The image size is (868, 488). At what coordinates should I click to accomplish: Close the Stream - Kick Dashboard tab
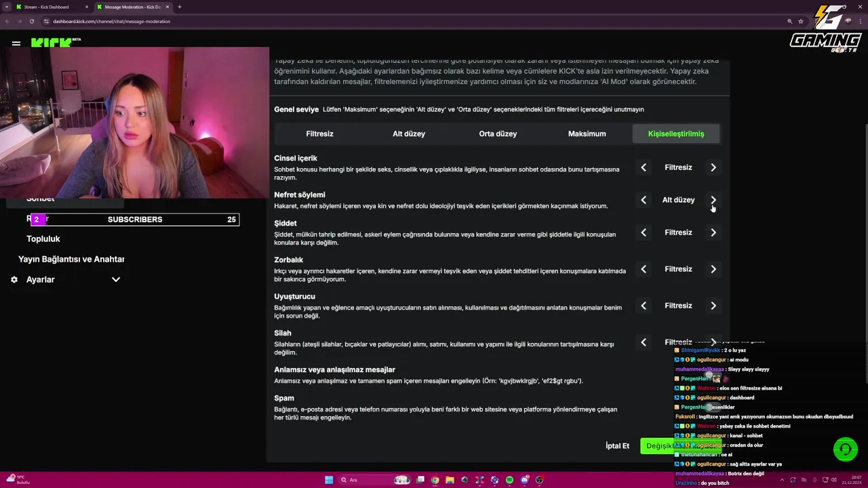pos(86,7)
